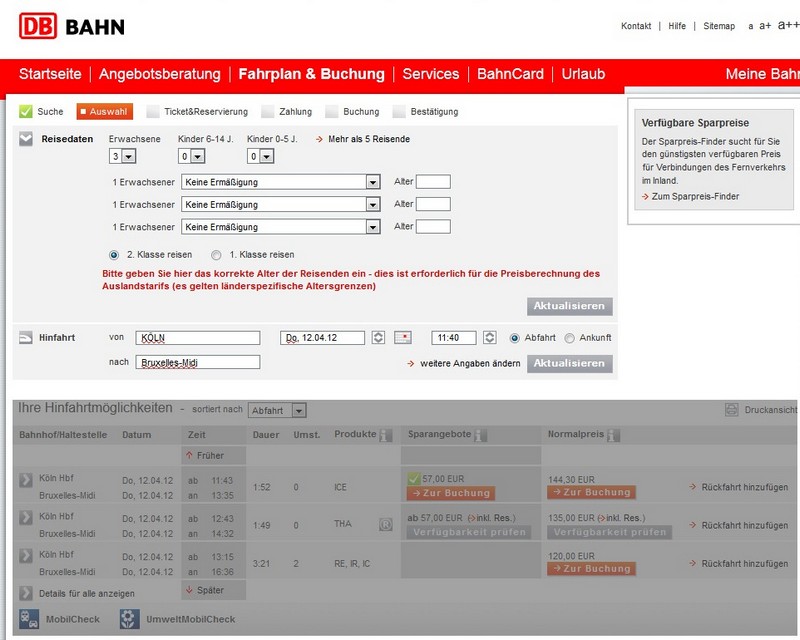The height and width of the screenshot is (640, 800).
Task: Open the Kinder 0-5 J. count dropdown
Action: click(x=260, y=156)
